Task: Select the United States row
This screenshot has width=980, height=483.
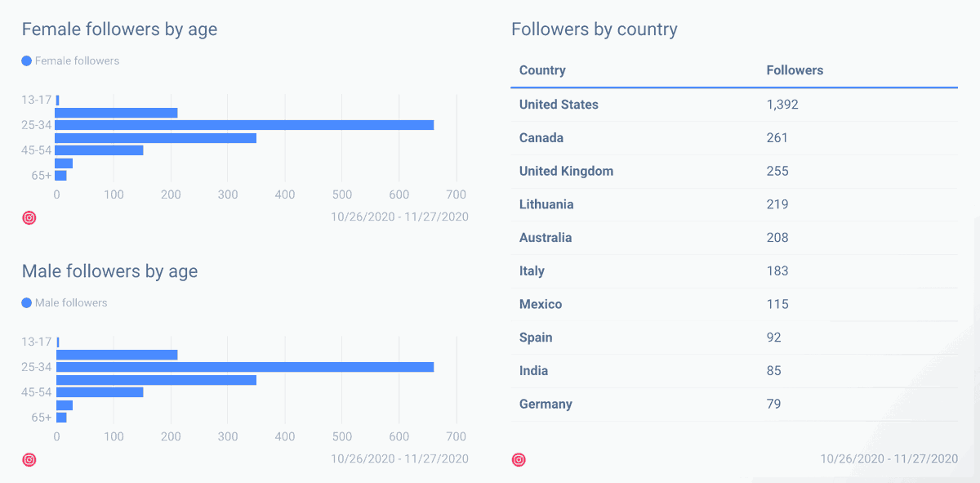Action: click(694, 104)
